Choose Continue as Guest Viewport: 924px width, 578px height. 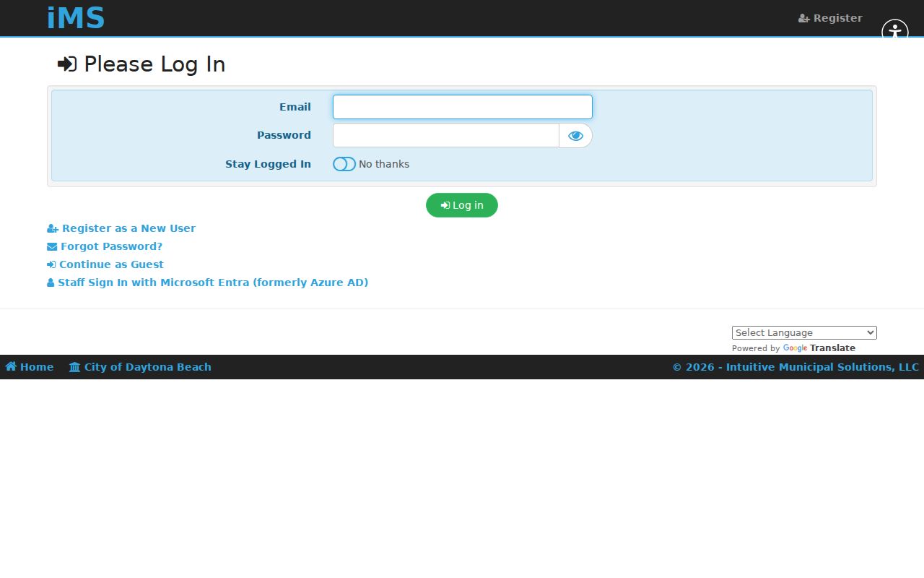click(105, 264)
